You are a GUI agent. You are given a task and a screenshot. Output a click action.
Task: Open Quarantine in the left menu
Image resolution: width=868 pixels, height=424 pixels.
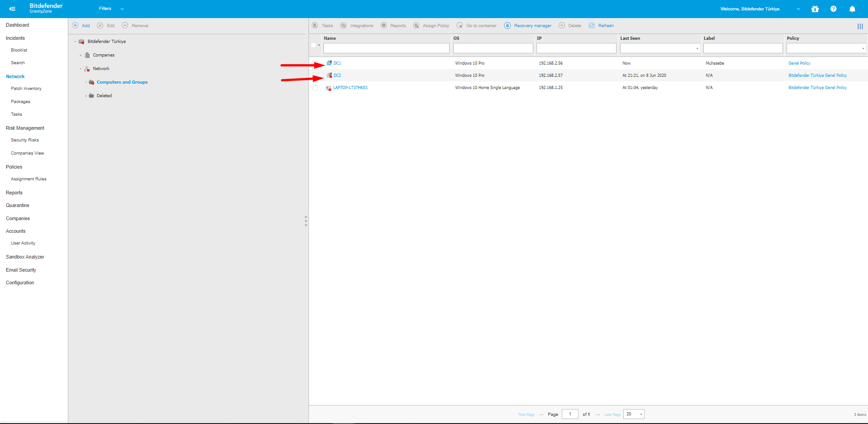[18, 205]
